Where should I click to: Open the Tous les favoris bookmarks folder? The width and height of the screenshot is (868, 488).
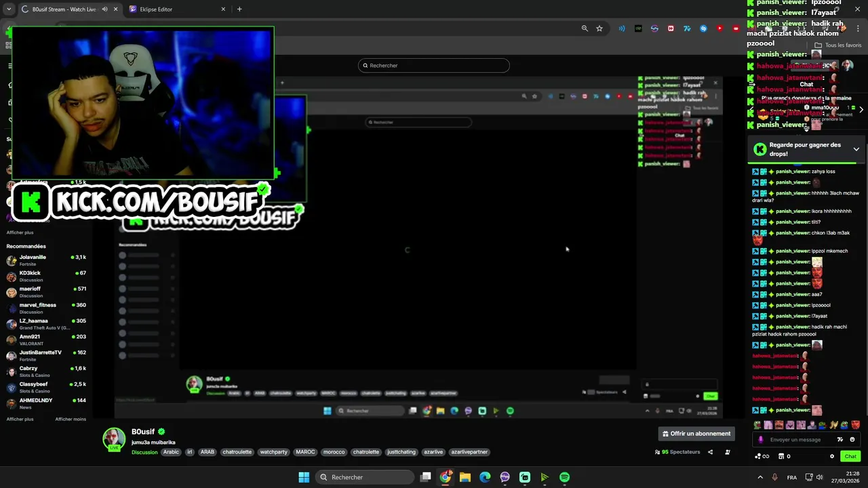click(837, 45)
